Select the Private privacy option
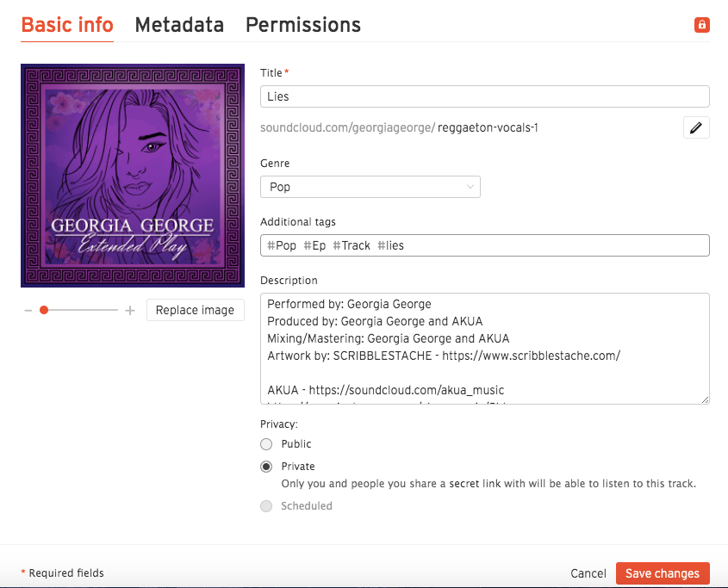Viewport: 728px width, 588px height. click(x=266, y=467)
